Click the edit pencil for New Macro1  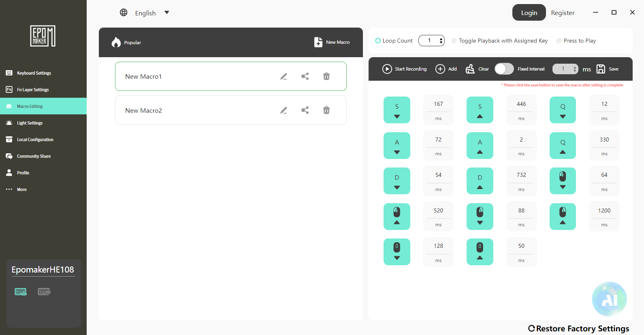click(284, 76)
